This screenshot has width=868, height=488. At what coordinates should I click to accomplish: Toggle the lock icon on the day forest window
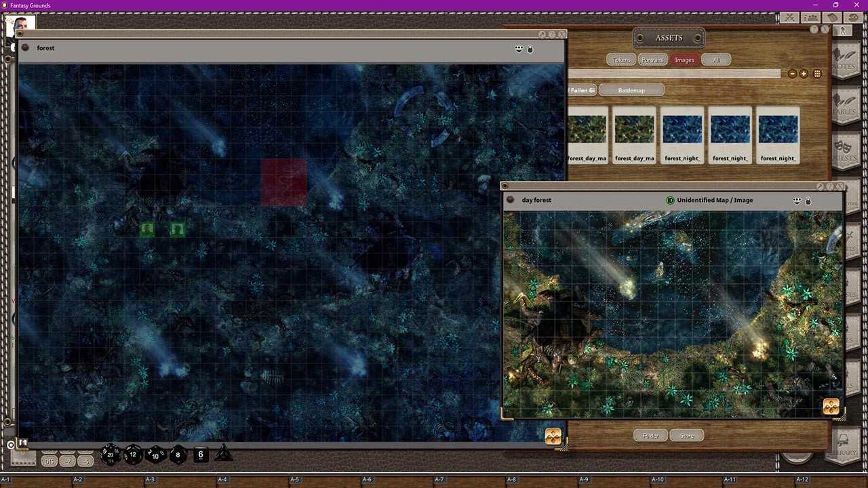(x=807, y=201)
